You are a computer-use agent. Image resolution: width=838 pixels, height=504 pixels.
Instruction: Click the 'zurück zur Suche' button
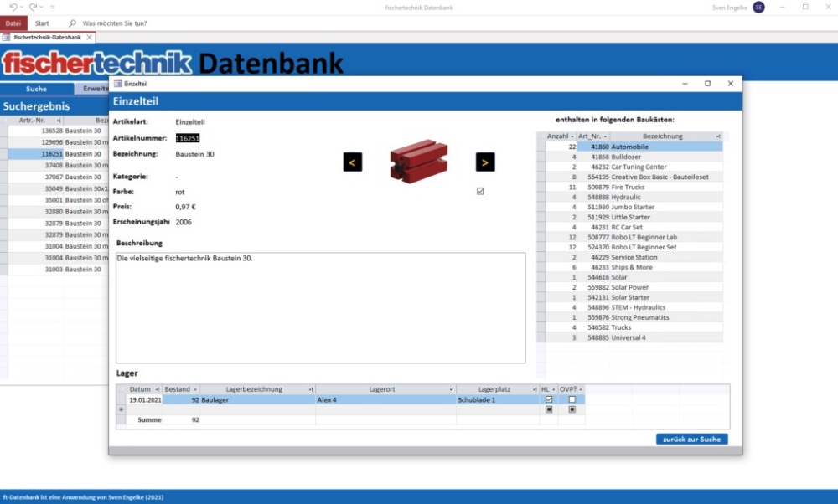coord(691,439)
